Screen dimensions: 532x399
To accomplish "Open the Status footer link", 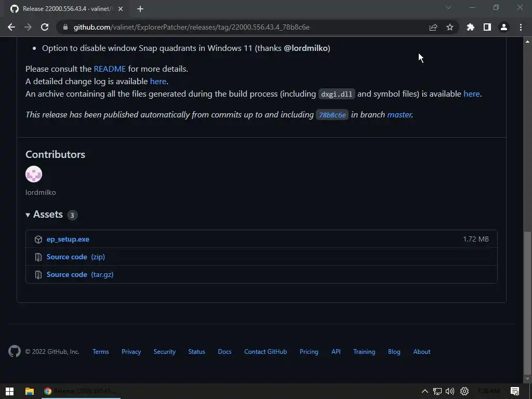I will [x=197, y=352].
